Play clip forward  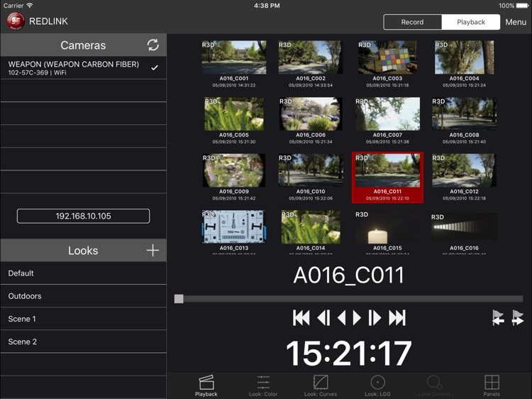point(357,318)
